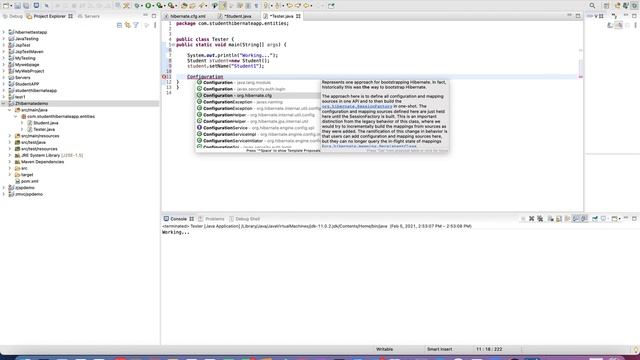Viewport: 640px width, 360px height.
Task: Collapse the 2hibernatedemo project
Action: tap(4, 103)
